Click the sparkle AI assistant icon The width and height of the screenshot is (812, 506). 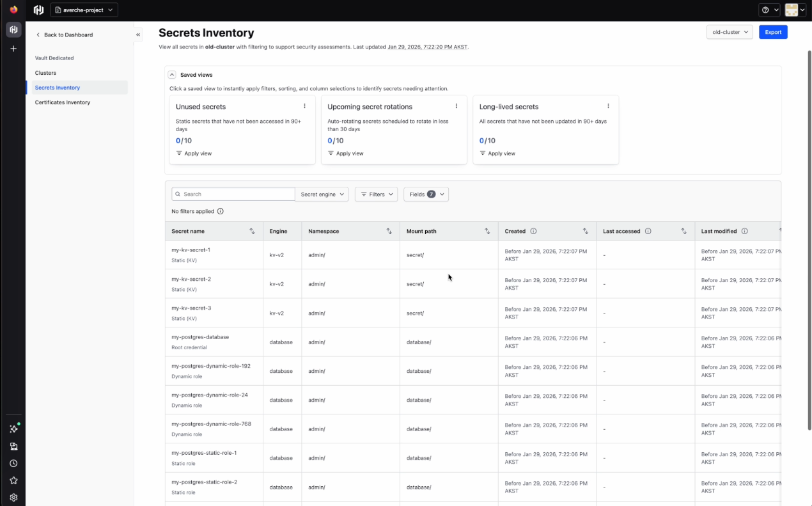[13, 429]
